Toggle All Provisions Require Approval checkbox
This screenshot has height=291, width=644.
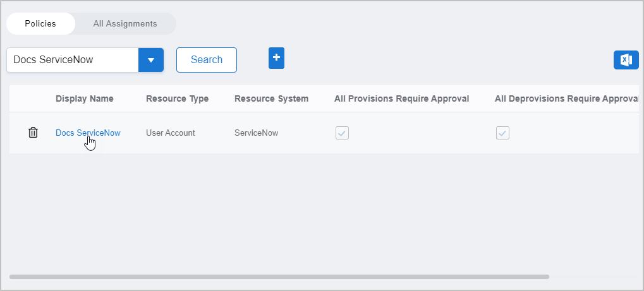[342, 133]
